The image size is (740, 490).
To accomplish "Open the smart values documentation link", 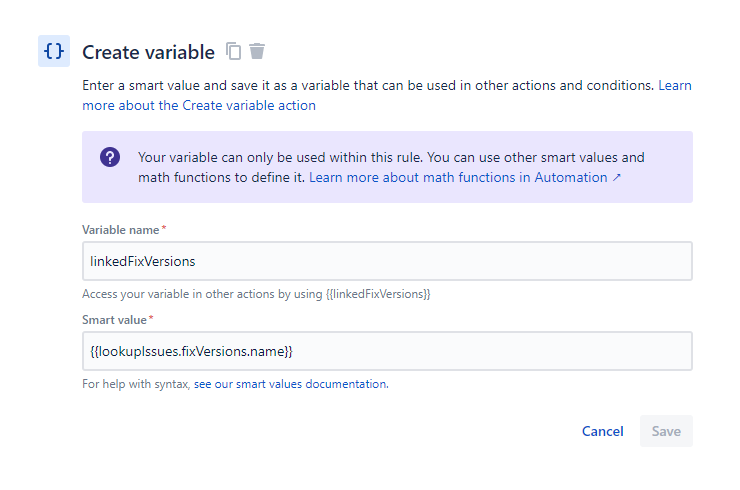I will click(290, 383).
